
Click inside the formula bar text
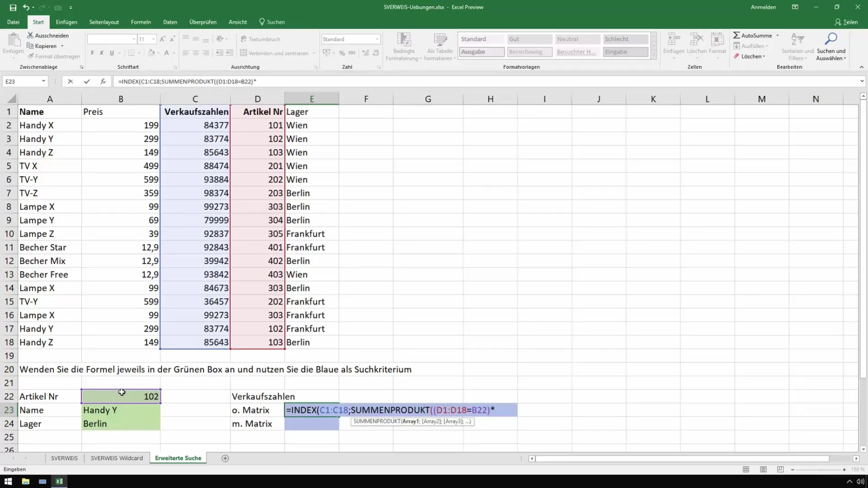(187, 81)
